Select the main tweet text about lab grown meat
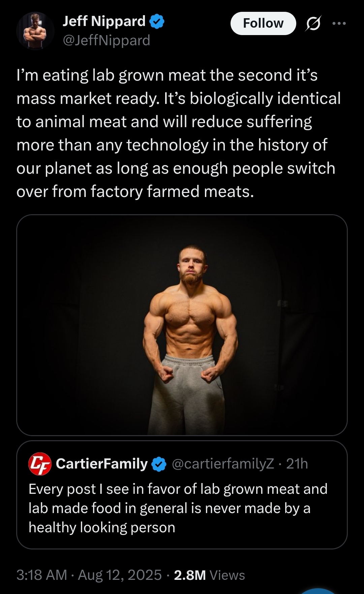364x594 pixels. pos(179,133)
